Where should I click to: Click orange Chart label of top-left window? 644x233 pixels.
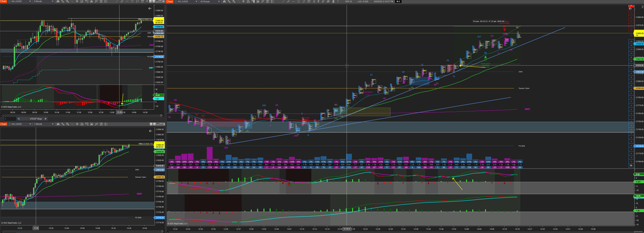click(4, 2)
